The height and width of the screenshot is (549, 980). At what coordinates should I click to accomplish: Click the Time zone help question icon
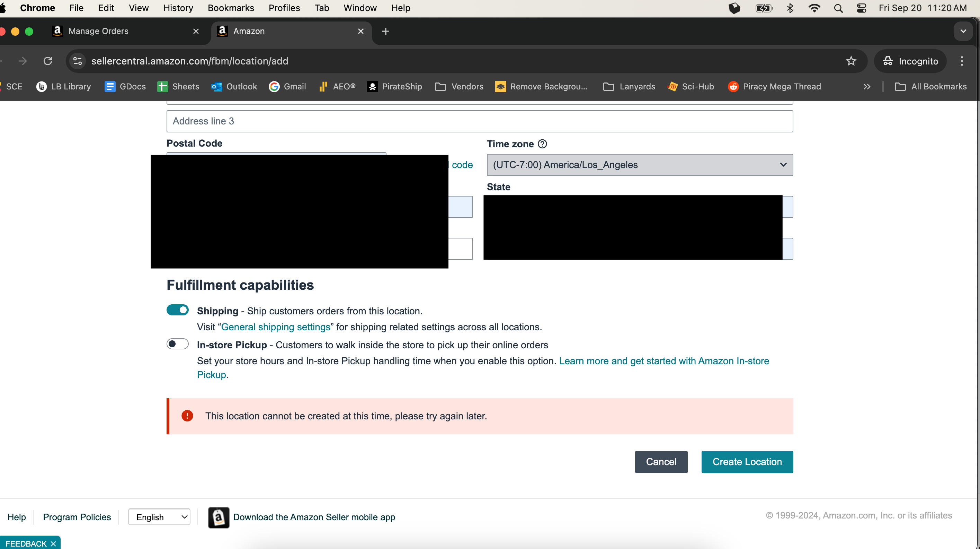(543, 144)
